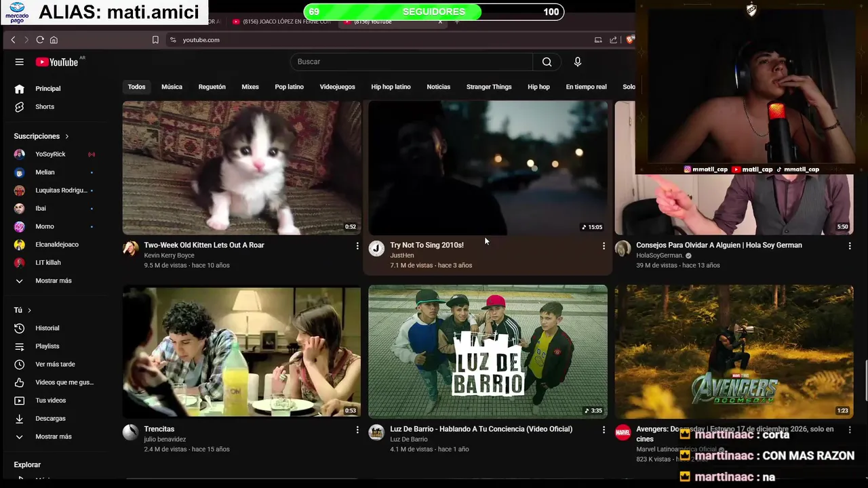This screenshot has height=488, width=868.
Task: Go back with browser back arrow
Action: (x=13, y=40)
